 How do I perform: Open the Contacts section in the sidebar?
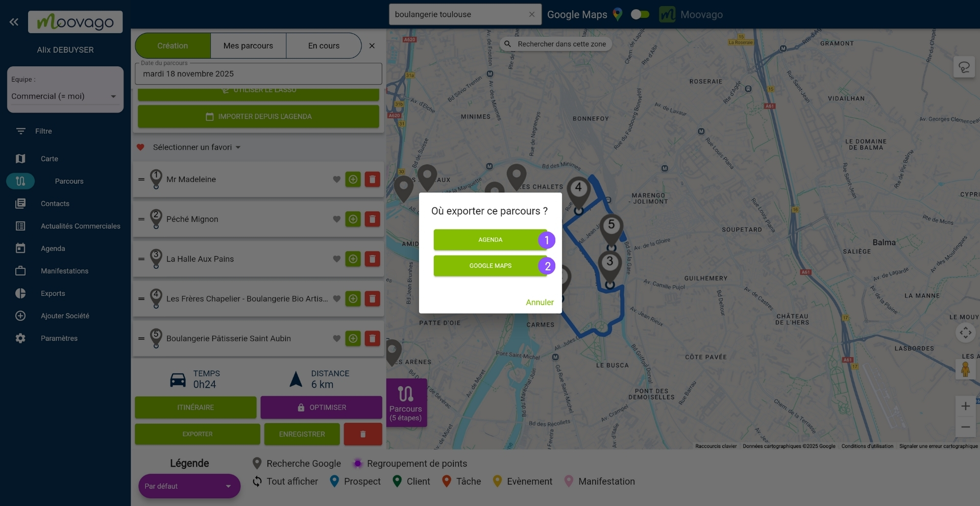(55, 204)
